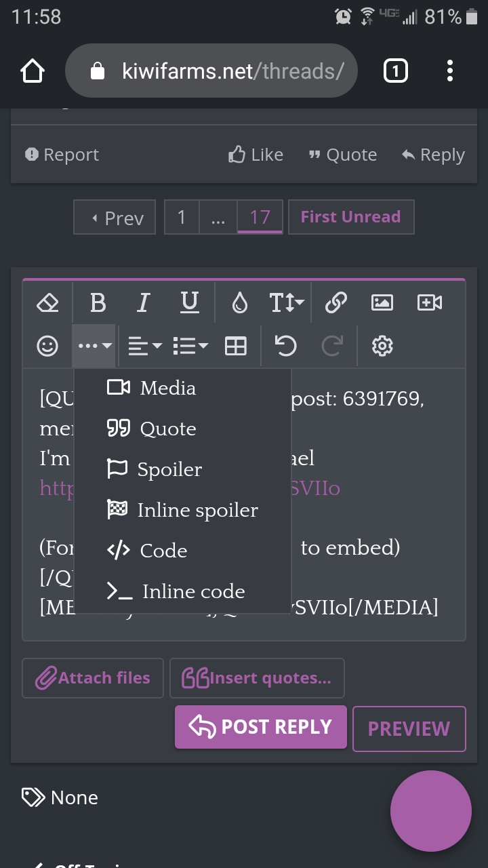488x868 pixels.
Task: Click the insert video camera icon
Action: [x=430, y=302]
